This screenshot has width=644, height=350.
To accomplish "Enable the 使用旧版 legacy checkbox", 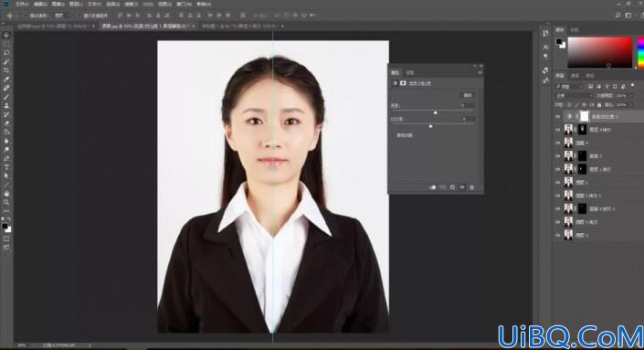I will (x=393, y=135).
